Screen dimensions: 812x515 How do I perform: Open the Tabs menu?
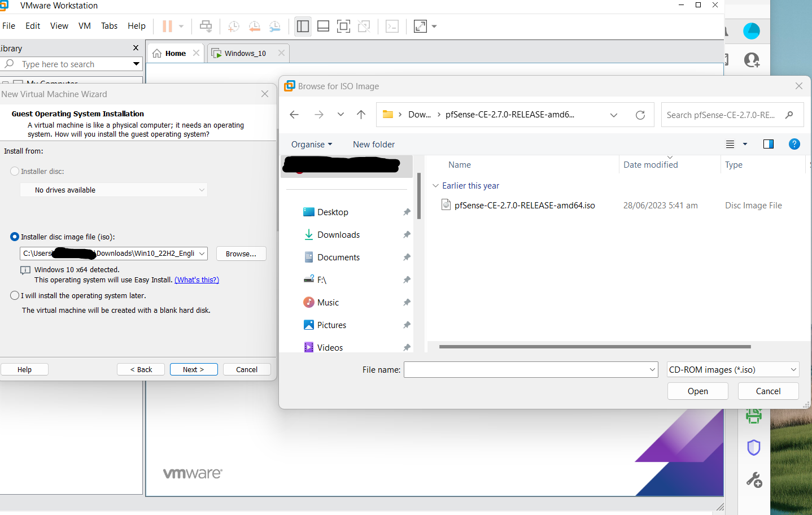tap(109, 26)
